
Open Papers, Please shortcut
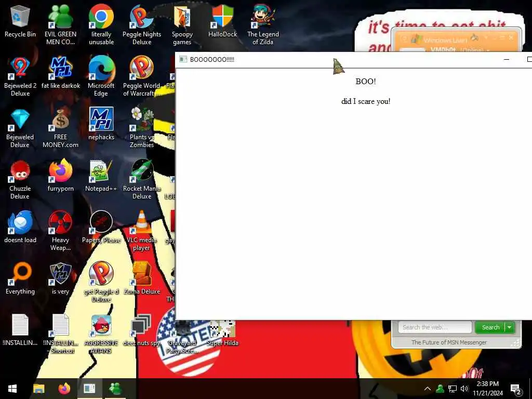coord(101,228)
